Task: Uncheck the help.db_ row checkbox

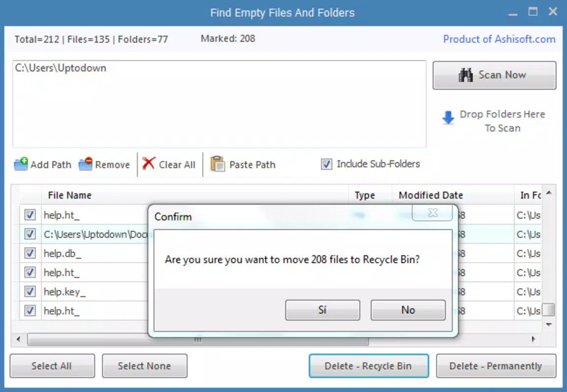Action: (x=29, y=253)
